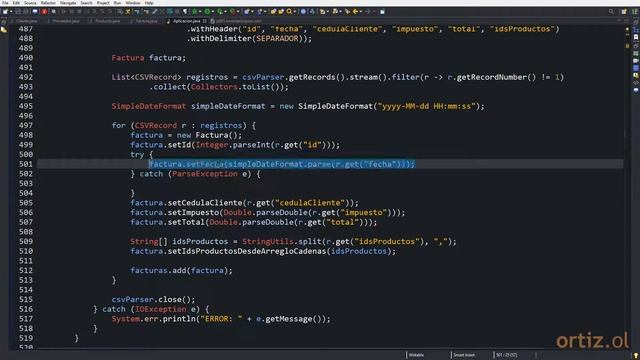Click the Smart Insert status bar field
This screenshot has height=360, width=640.
464,355
